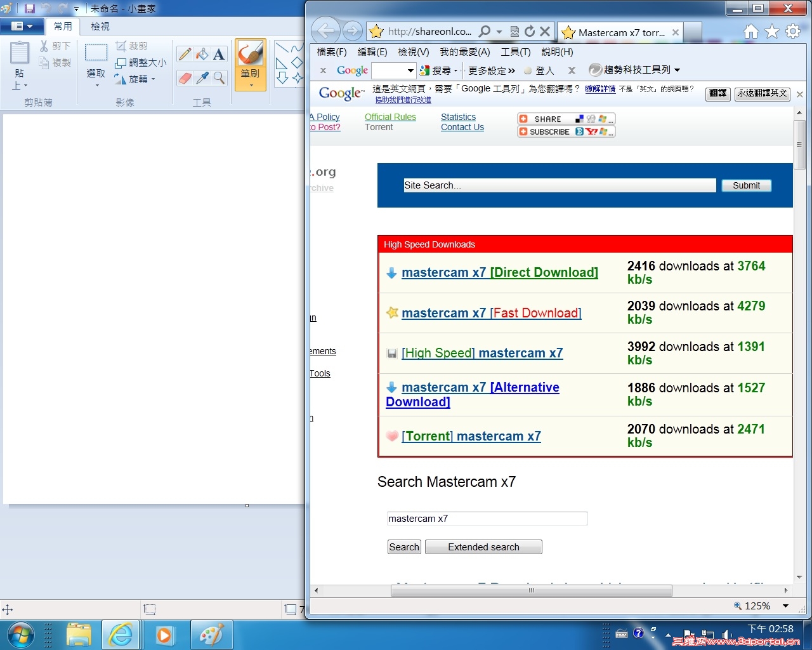Save the Paint drawing via quick access
812x650 pixels.
[x=29, y=9]
